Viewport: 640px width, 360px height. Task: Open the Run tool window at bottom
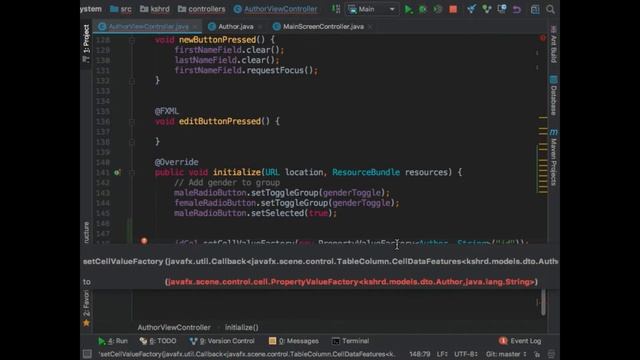pyautogui.click(x=113, y=341)
